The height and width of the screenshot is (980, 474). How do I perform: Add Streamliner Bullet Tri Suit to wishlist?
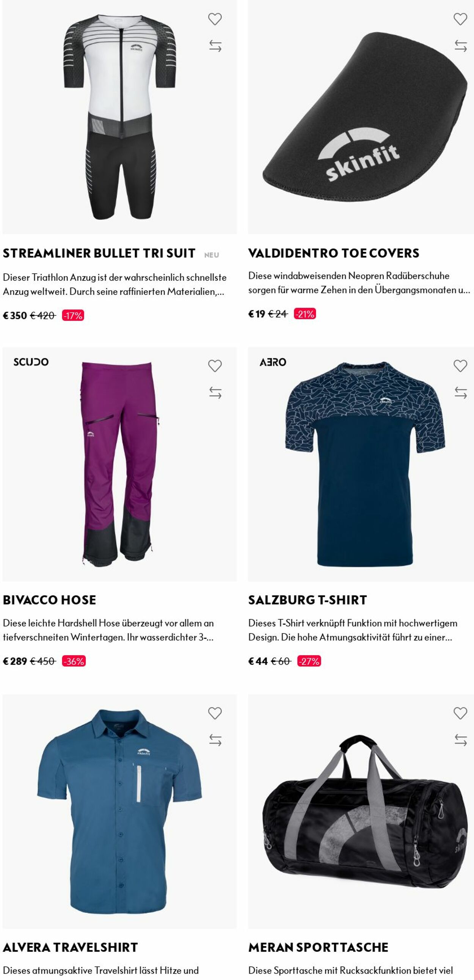tap(215, 19)
